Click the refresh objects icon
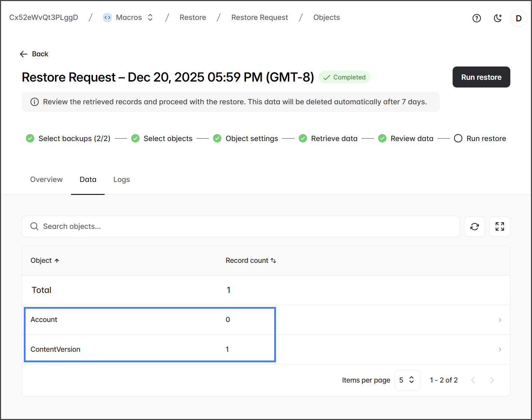The width and height of the screenshot is (532, 420). (x=474, y=227)
